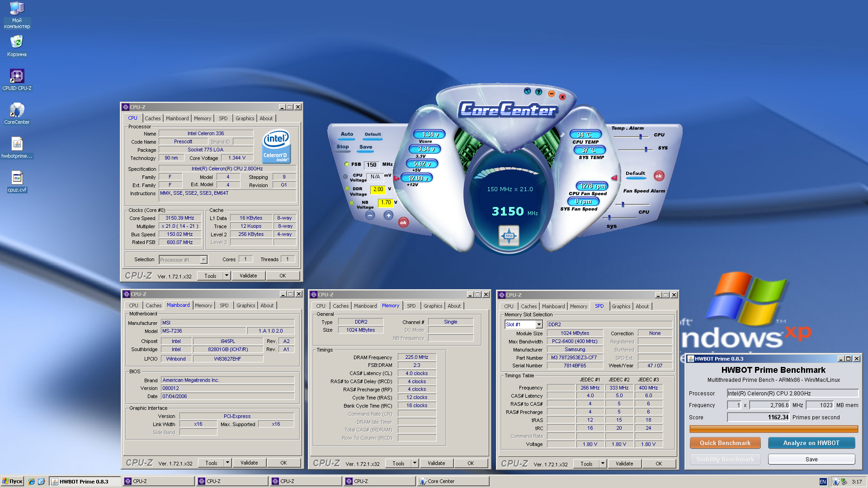This screenshot has width=868, height=488.
Task: Select the DDR Voltage radio button
Action: pyautogui.click(x=347, y=189)
